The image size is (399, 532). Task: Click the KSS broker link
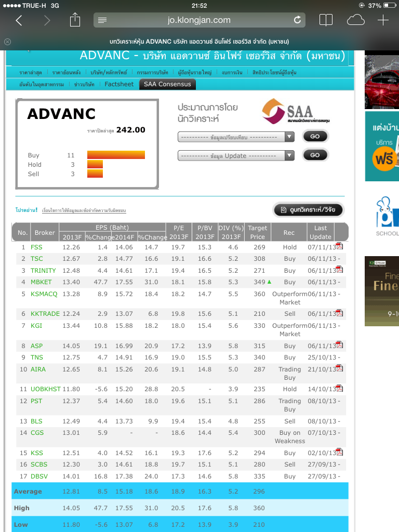pyautogui.click(x=37, y=453)
